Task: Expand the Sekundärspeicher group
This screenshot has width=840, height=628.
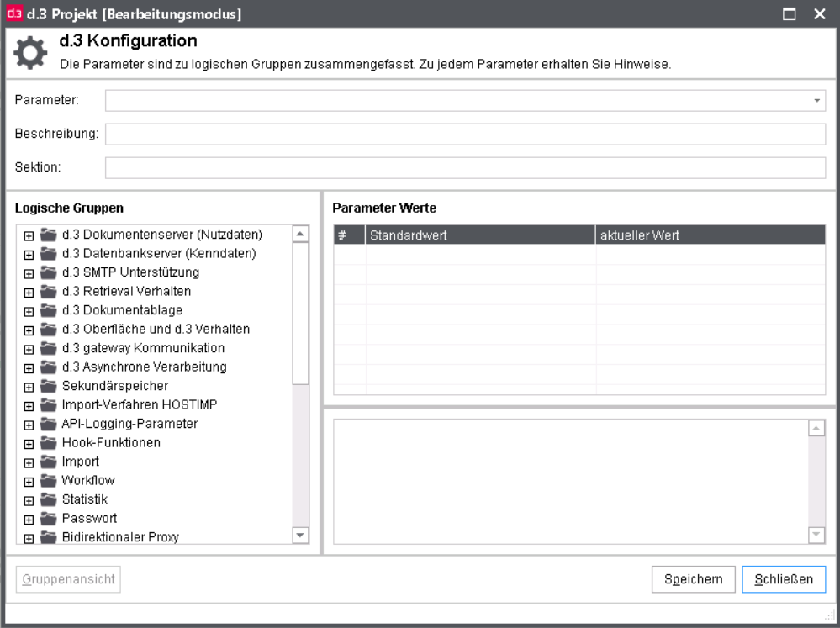Action: pyautogui.click(x=29, y=388)
